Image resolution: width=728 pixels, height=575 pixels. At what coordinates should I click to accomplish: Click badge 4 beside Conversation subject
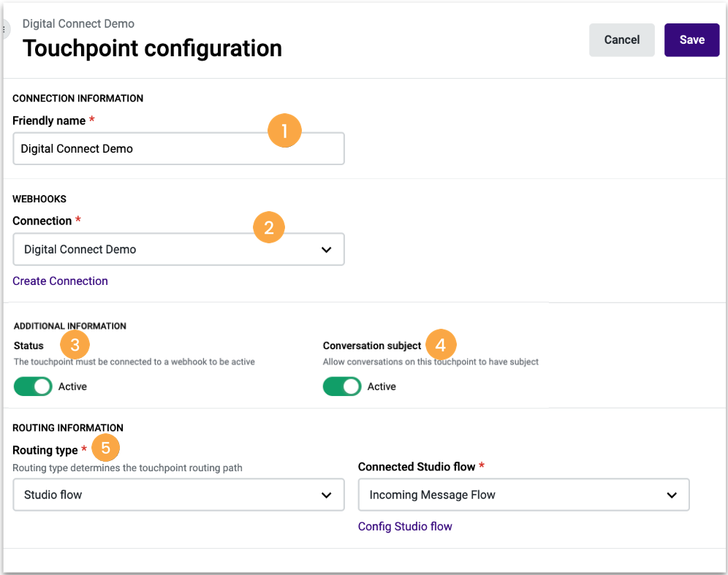[x=441, y=344]
